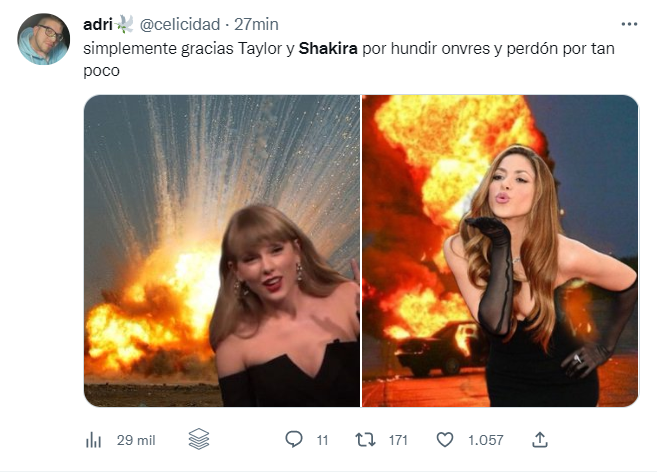
Task: Click the reply speech bubble icon
Action: tap(294, 439)
